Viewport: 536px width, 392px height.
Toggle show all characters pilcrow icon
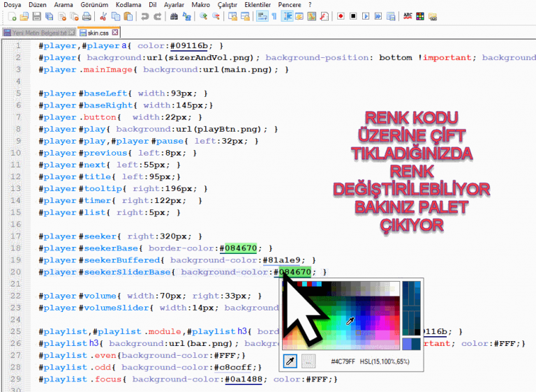274,16
